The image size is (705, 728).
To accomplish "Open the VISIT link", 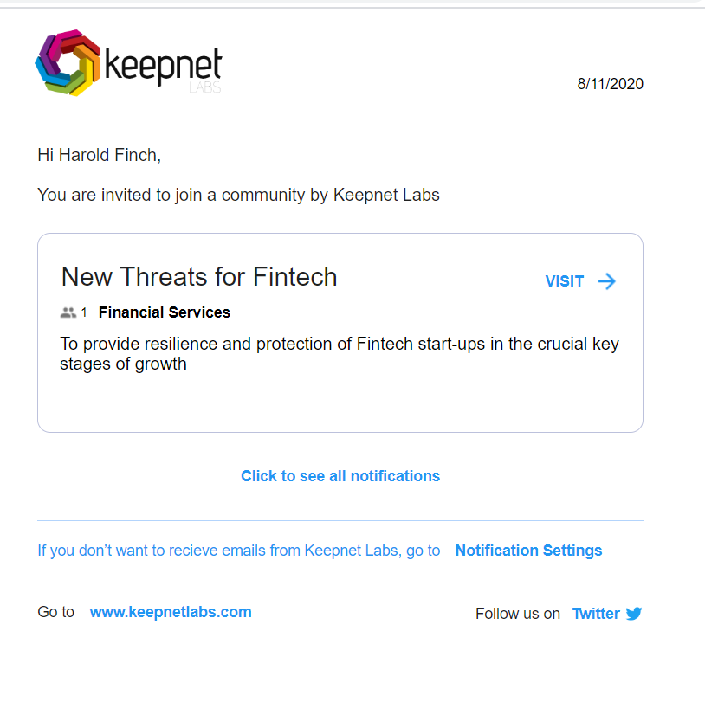I will point(565,281).
